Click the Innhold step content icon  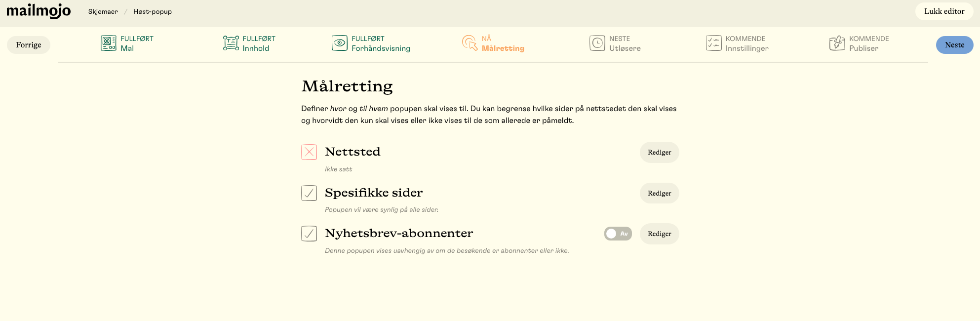[231, 43]
